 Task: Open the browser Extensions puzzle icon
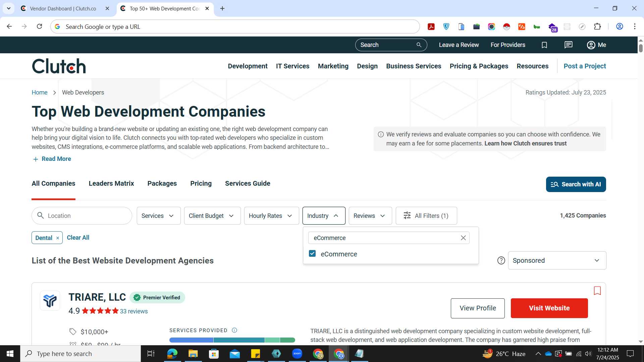[x=597, y=26]
